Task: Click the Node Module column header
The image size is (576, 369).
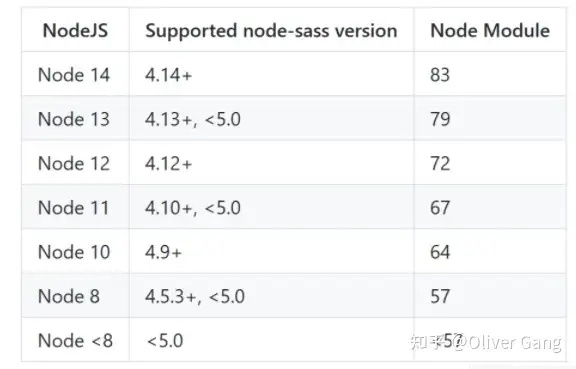Action: tap(490, 30)
